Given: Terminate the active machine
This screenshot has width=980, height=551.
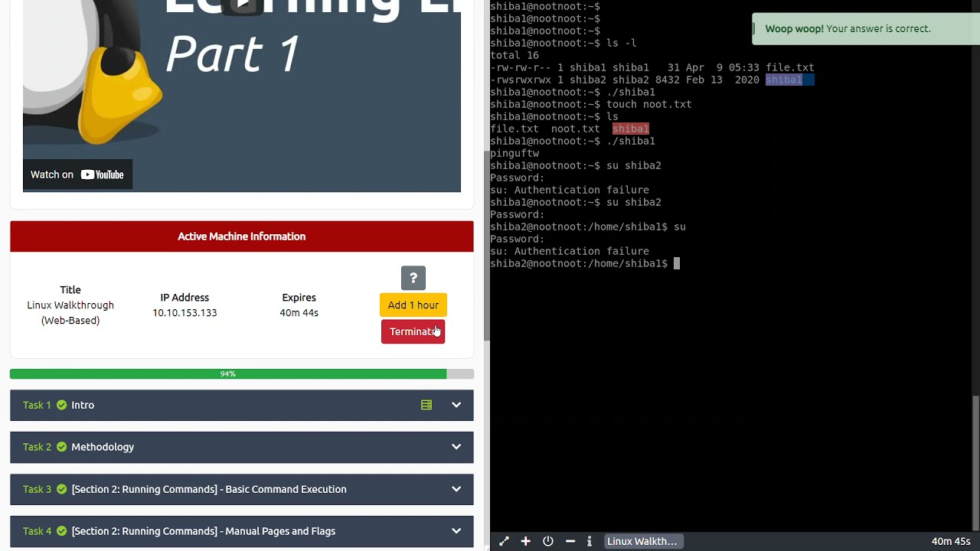Looking at the screenshot, I should click(413, 331).
